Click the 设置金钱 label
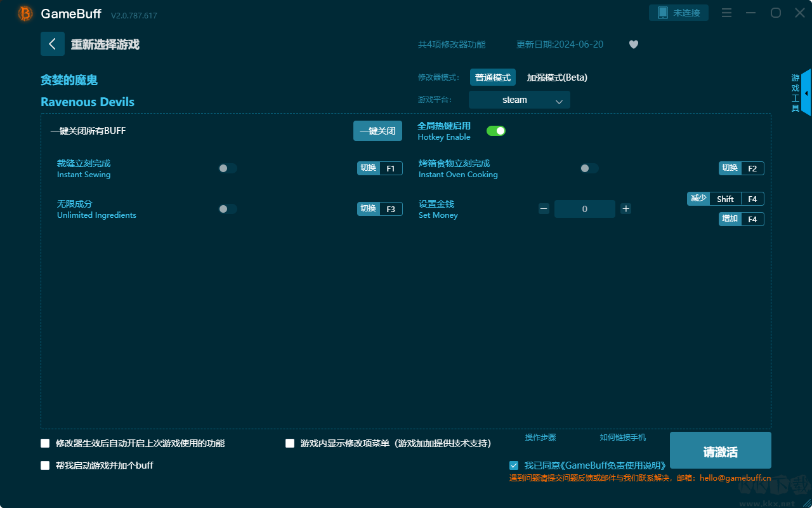The image size is (812, 508). (x=436, y=204)
